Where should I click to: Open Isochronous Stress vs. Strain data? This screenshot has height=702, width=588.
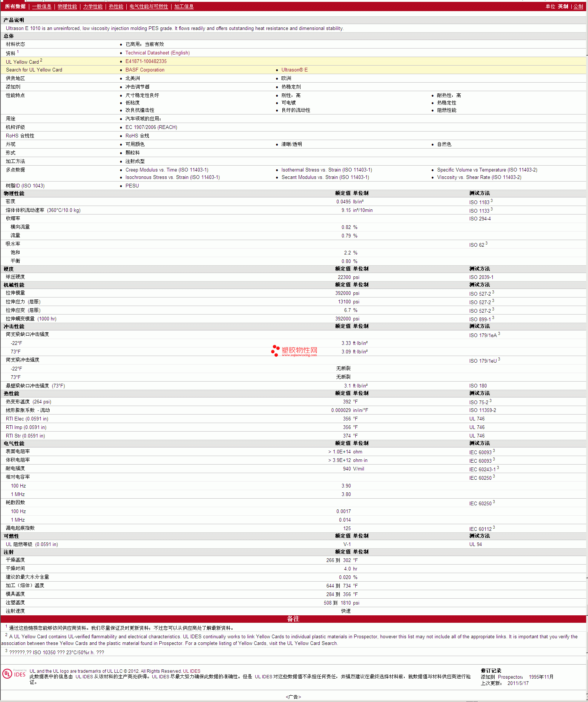click(x=173, y=177)
